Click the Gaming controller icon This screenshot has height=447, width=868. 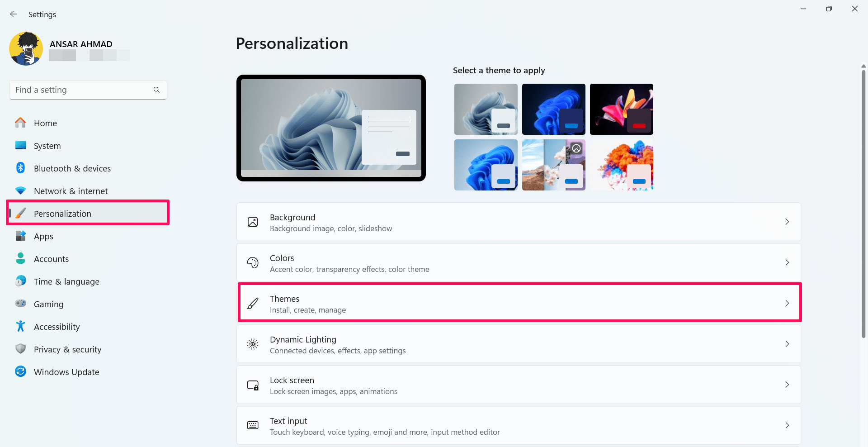tap(21, 304)
